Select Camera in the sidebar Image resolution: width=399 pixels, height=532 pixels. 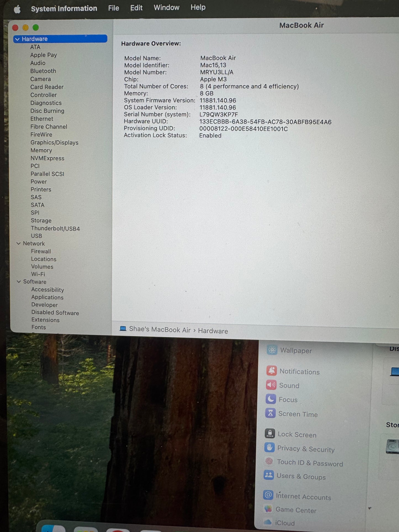41,79
